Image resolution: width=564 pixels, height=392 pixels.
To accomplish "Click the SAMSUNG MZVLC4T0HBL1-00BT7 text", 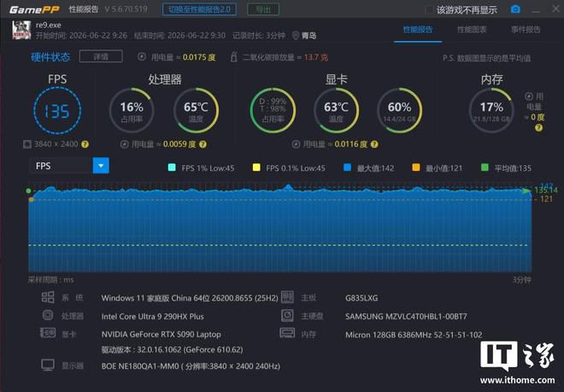I will tap(406, 317).
